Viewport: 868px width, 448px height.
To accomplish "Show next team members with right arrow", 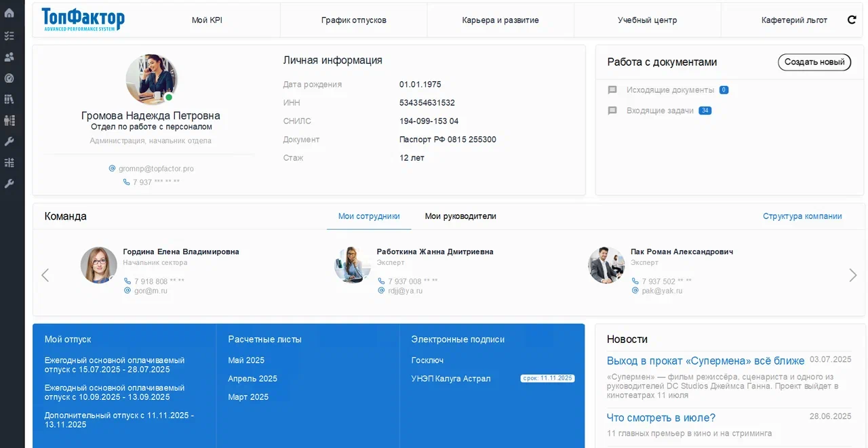I will (853, 275).
